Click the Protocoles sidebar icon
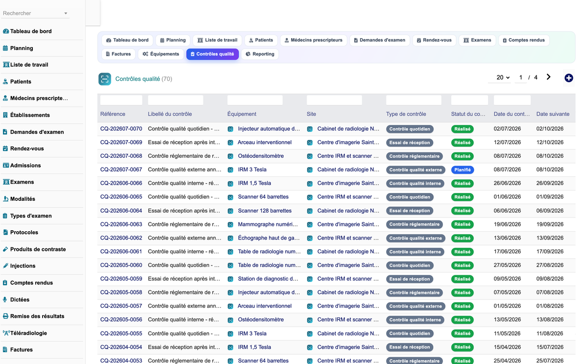 click(x=5, y=232)
